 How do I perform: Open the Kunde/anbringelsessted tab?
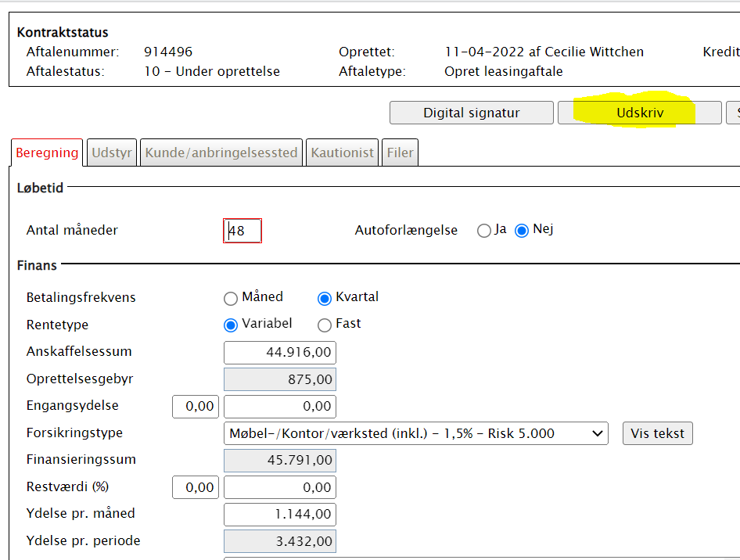221,153
